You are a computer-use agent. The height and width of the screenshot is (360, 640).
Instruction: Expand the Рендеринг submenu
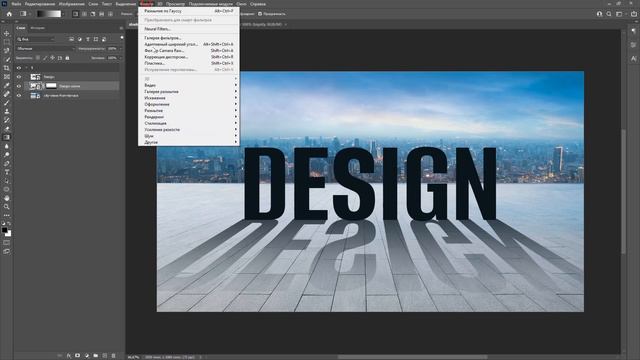pos(189,117)
